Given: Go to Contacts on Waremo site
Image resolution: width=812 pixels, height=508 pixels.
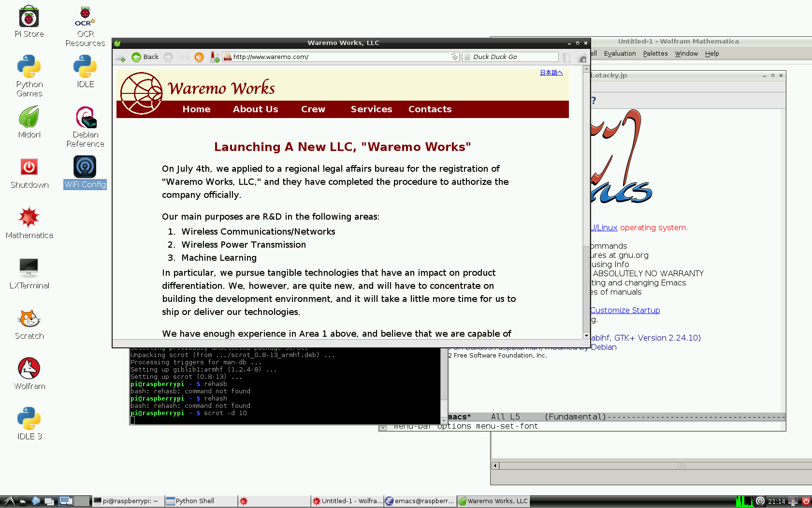Looking at the screenshot, I should coord(430,109).
